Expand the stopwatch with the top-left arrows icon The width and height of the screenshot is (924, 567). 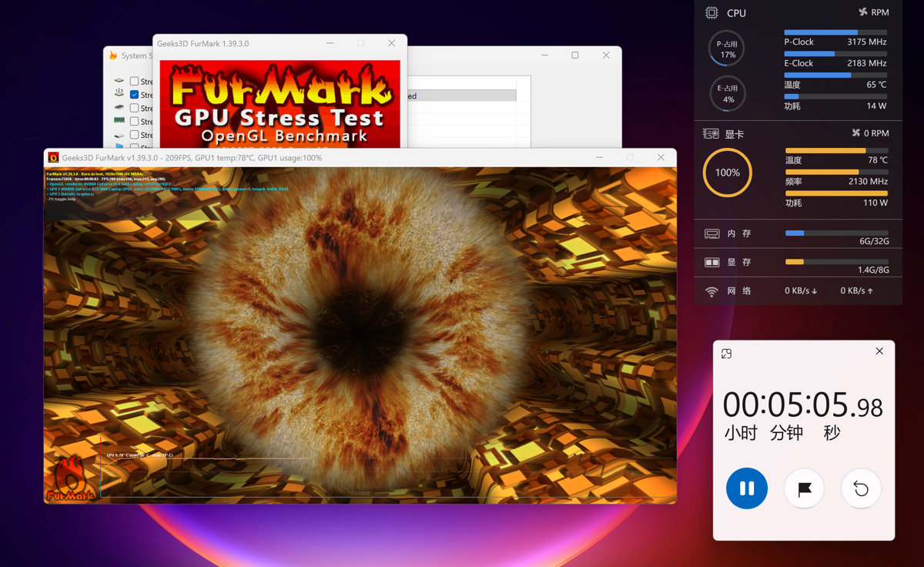click(726, 354)
